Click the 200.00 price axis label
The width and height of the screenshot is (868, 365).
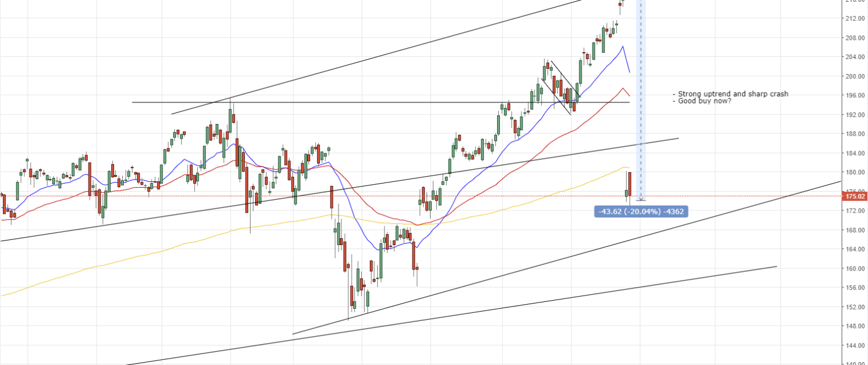[x=855, y=76]
